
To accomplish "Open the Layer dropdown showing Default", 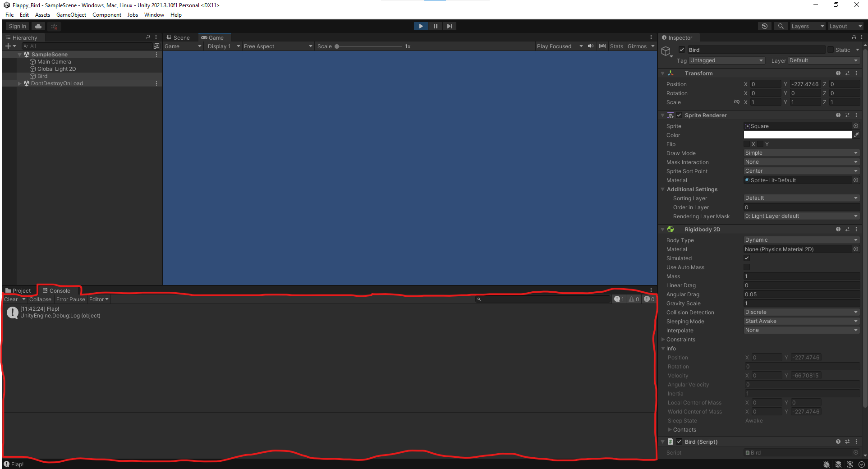I will tap(823, 60).
